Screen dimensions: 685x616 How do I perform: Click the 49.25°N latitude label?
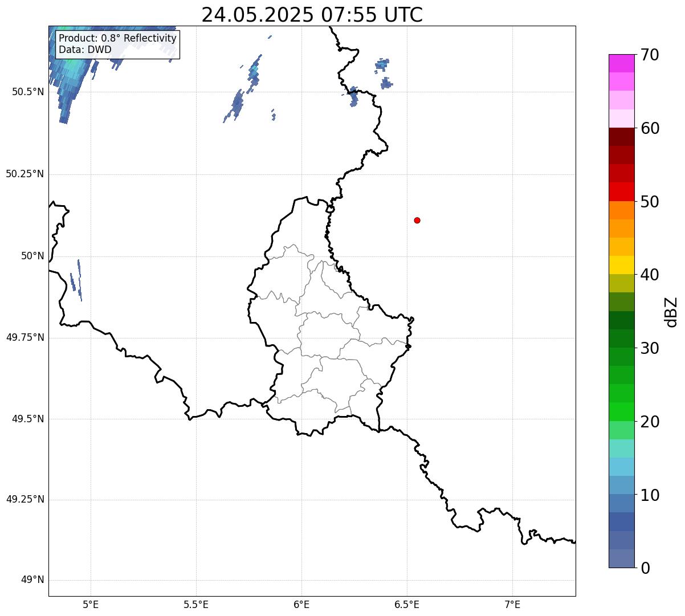pyautogui.click(x=25, y=500)
